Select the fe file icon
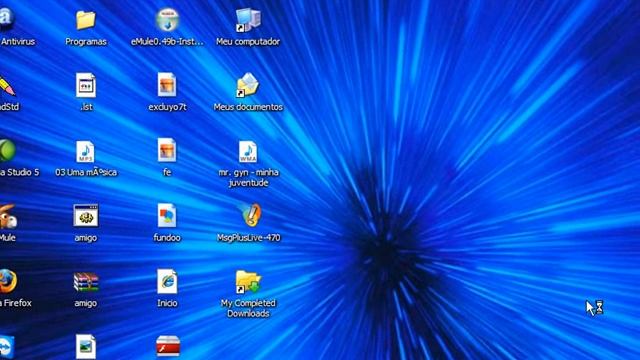This screenshot has height=360, width=640. (167, 150)
